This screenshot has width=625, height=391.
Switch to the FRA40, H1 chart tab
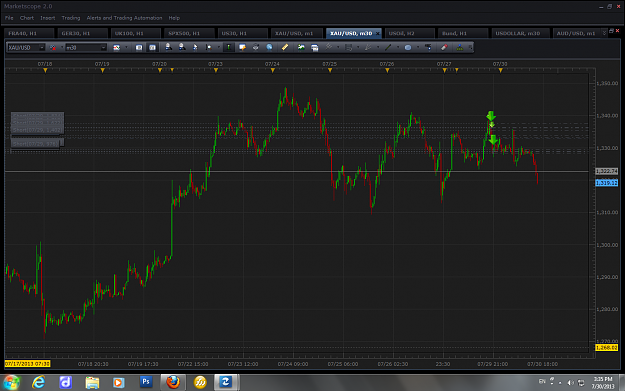(x=29, y=33)
